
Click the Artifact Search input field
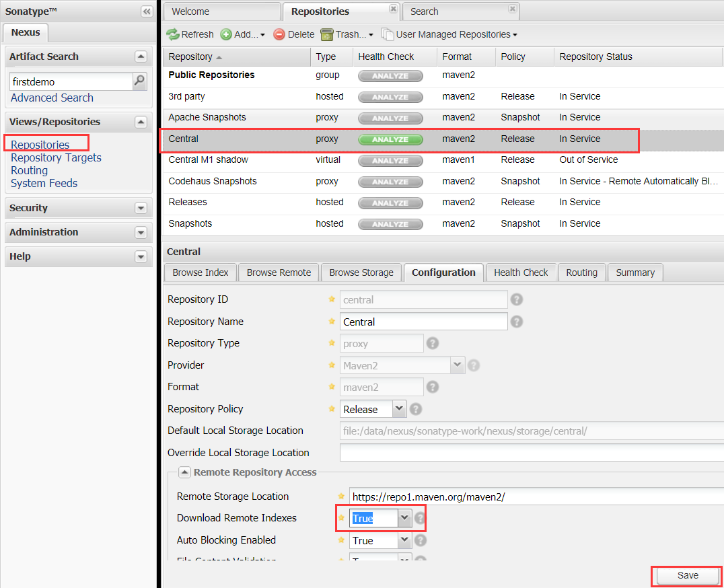pyautogui.click(x=71, y=81)
